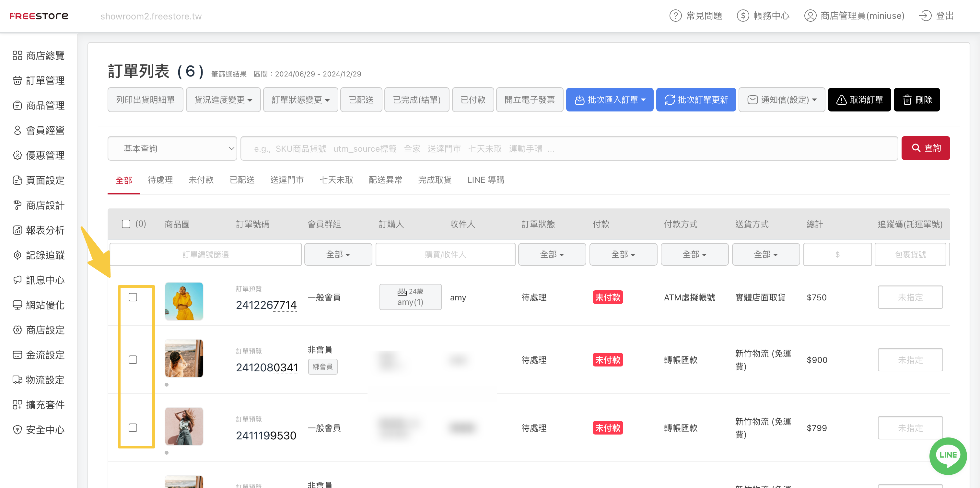Click the 優惠管理 badge icon
Screen dimensions: 980x488
point(17,155)
